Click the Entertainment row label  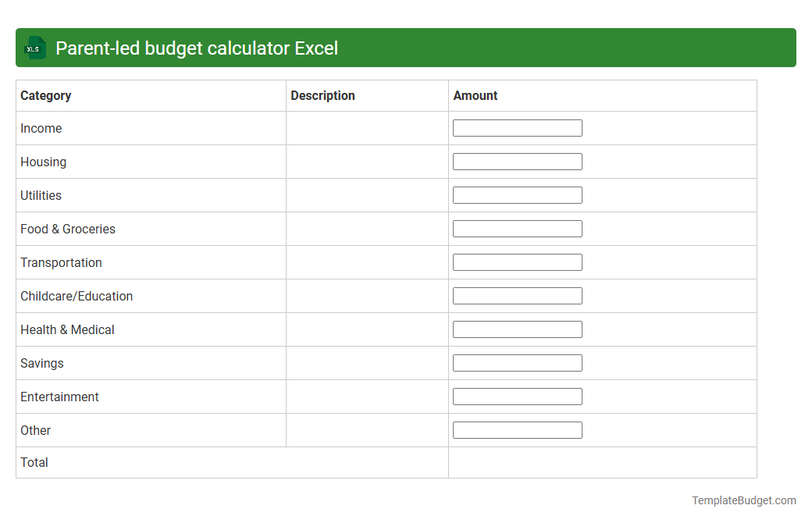coord(59,397)
